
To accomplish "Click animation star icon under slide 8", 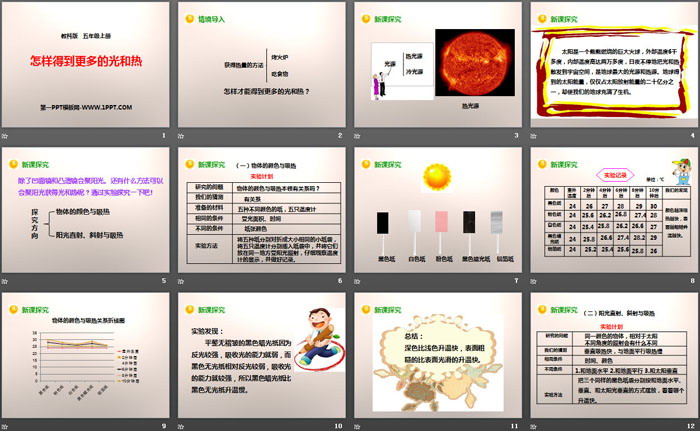I will 533,281.
